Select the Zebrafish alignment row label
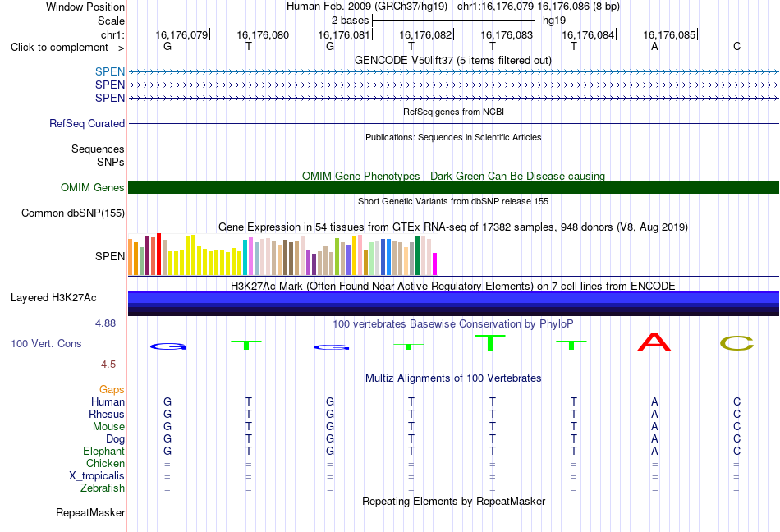Screen dimensions: 780x532 [x=103, y=488]
